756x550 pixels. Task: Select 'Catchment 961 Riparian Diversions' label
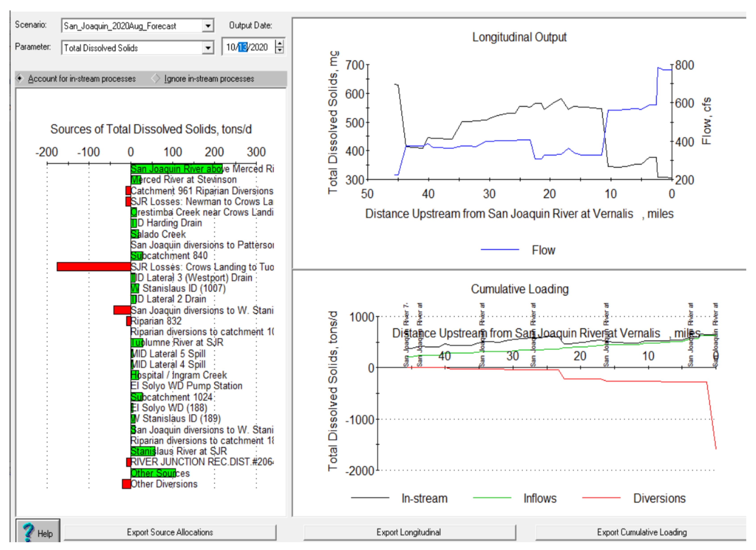pyautogui.click(x=202, y=191)
